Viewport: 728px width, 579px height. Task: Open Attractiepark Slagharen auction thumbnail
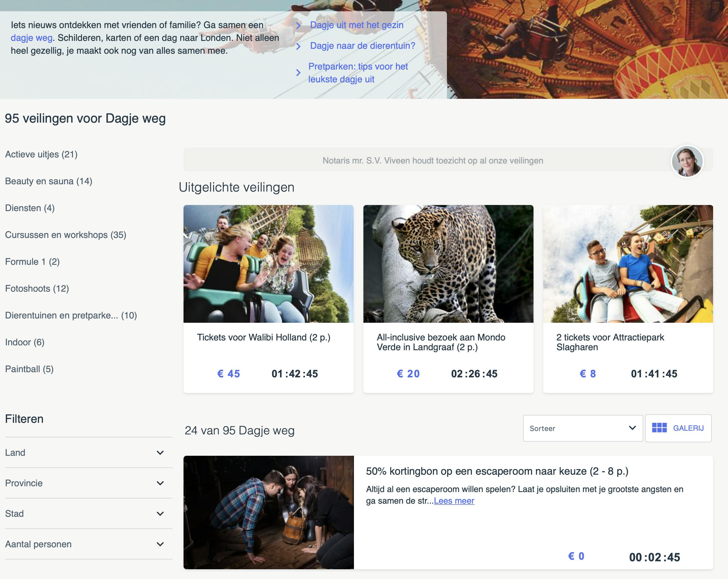tap(628, 264)
